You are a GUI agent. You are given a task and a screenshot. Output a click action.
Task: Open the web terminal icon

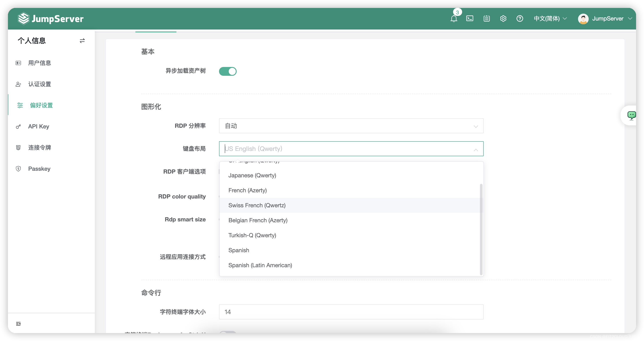pos(470,19)
